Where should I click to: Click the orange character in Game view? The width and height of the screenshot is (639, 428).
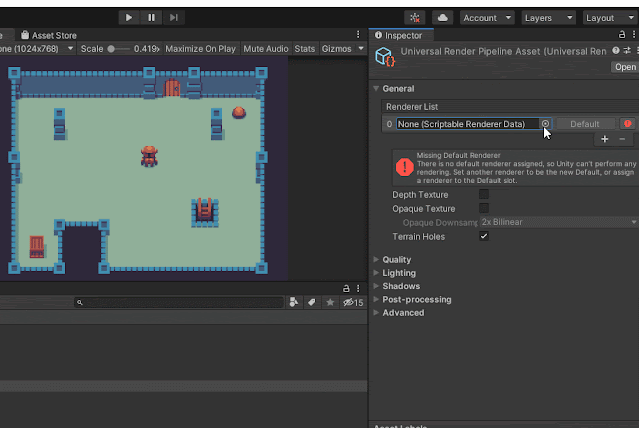click(149, 156)
